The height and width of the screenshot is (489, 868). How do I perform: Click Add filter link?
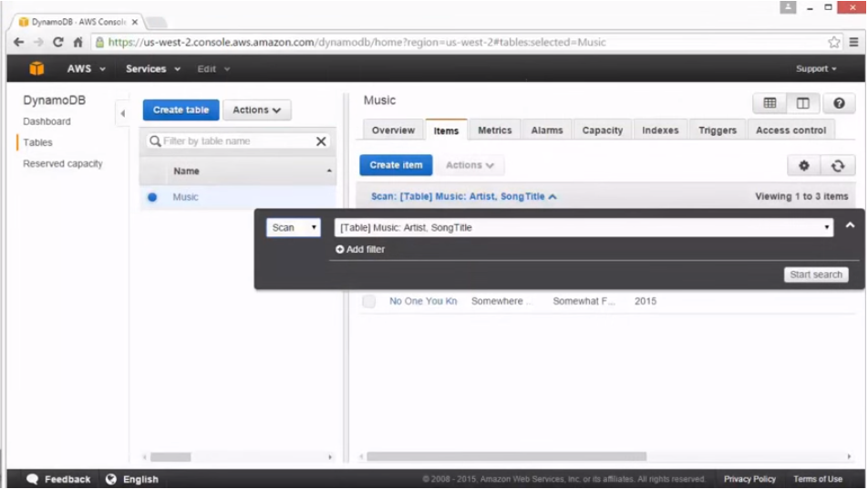[360, 249]
